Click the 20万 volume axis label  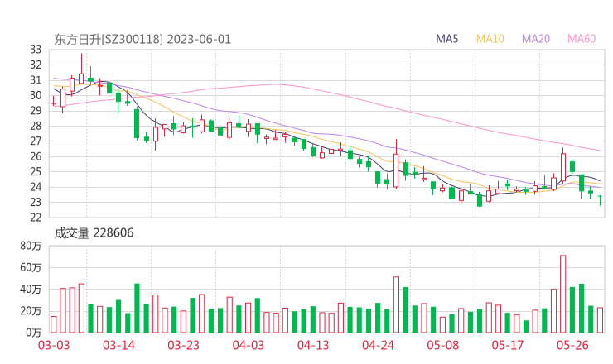click(x=31, y=311)
